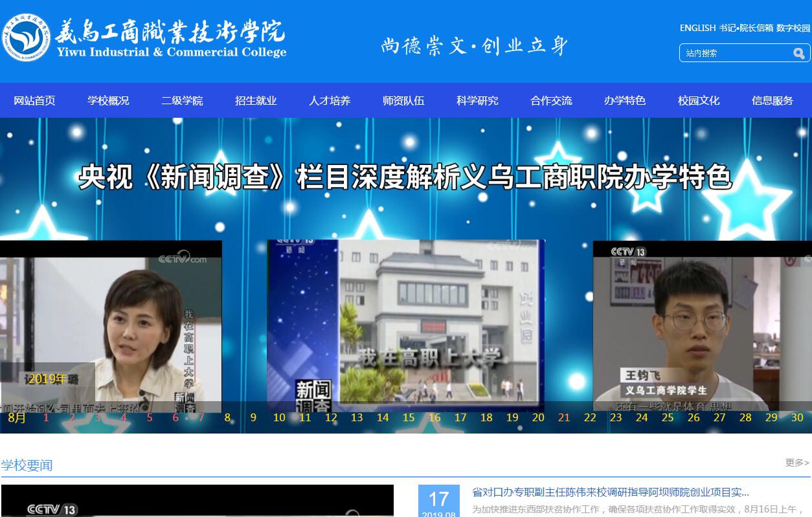Open 校园文化 menu
Image resolution: width=812 pixels, height=517 pixels.
[699, 100]
